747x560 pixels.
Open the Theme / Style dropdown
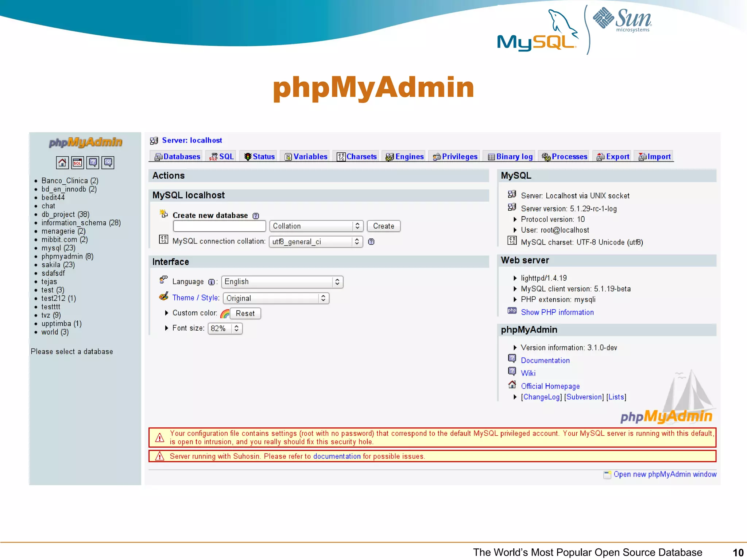point(276,298)
